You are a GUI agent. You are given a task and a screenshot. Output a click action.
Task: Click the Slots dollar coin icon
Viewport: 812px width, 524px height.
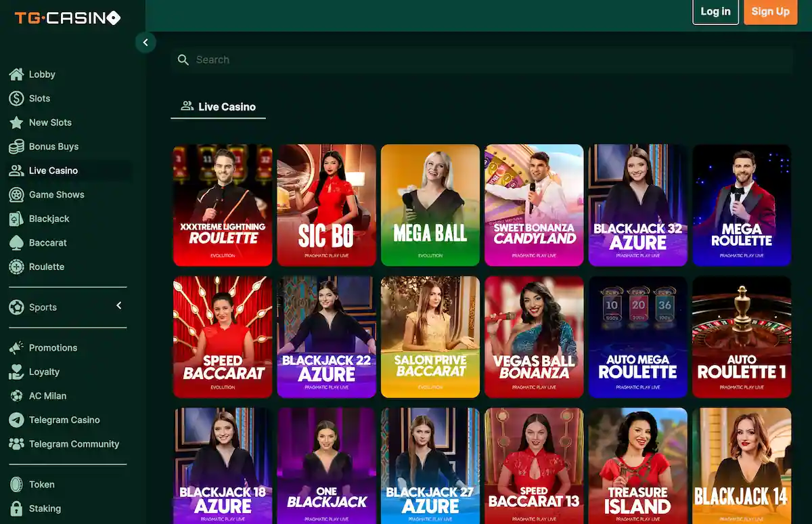pos(16,98)
